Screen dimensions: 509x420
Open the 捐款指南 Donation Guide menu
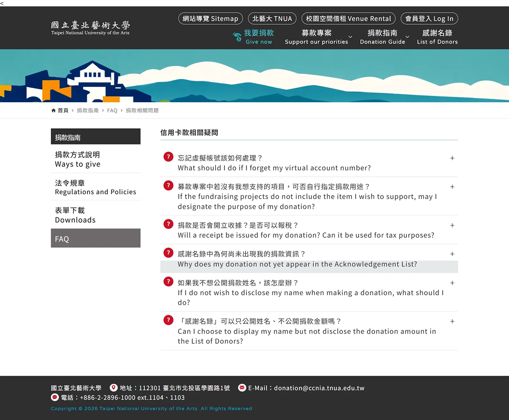tap(383, 37)
